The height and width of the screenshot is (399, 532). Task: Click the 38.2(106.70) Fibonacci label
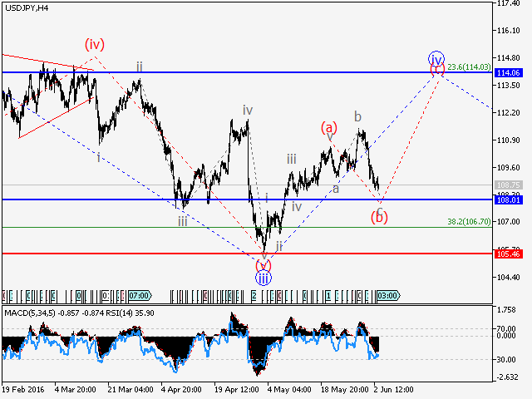pos(469,222)
